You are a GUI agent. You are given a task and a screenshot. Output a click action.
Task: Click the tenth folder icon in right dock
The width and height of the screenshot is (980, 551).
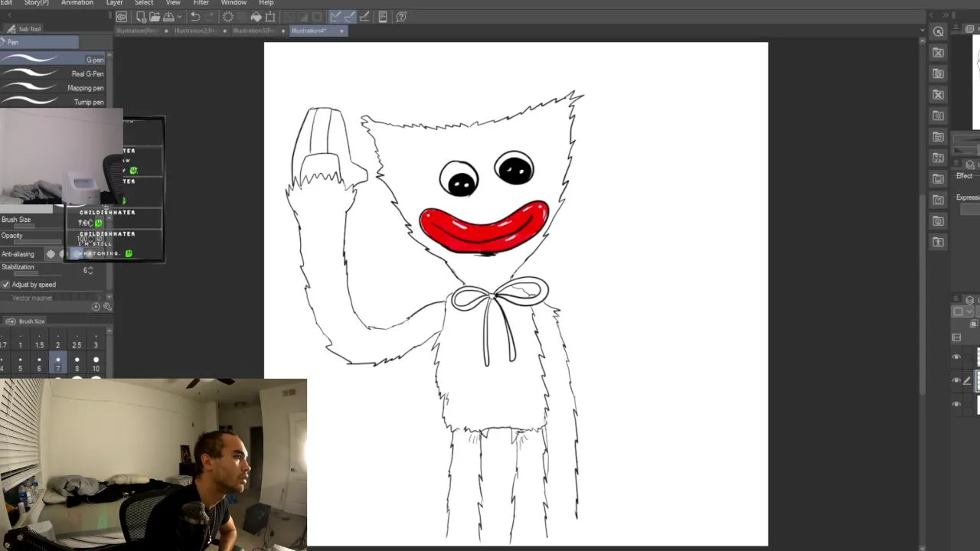point(939,221)
